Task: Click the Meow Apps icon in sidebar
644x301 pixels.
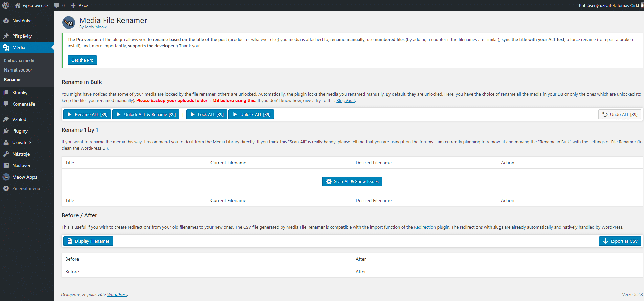Action: 6,177
